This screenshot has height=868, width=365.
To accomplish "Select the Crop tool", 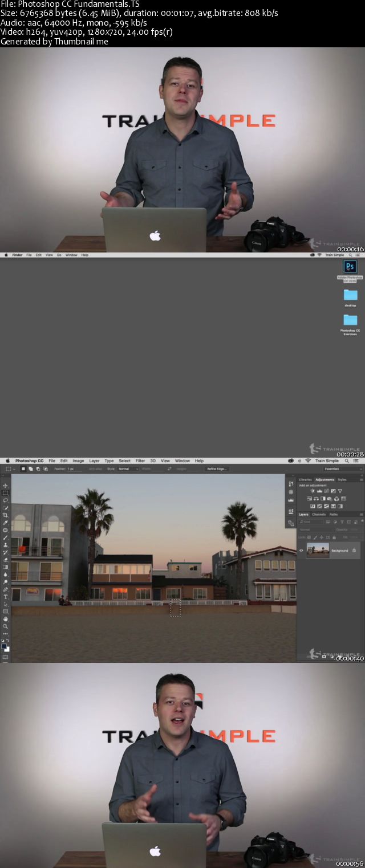I will [x=5, y=515].
